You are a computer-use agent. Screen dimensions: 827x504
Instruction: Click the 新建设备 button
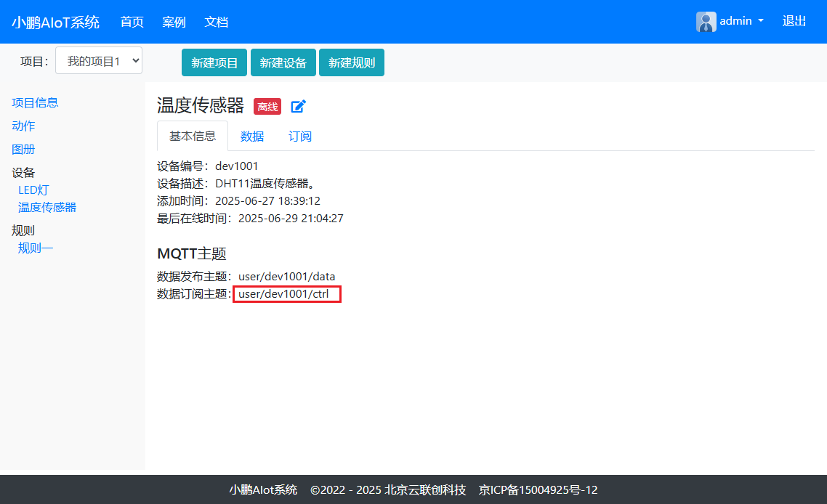283,62
